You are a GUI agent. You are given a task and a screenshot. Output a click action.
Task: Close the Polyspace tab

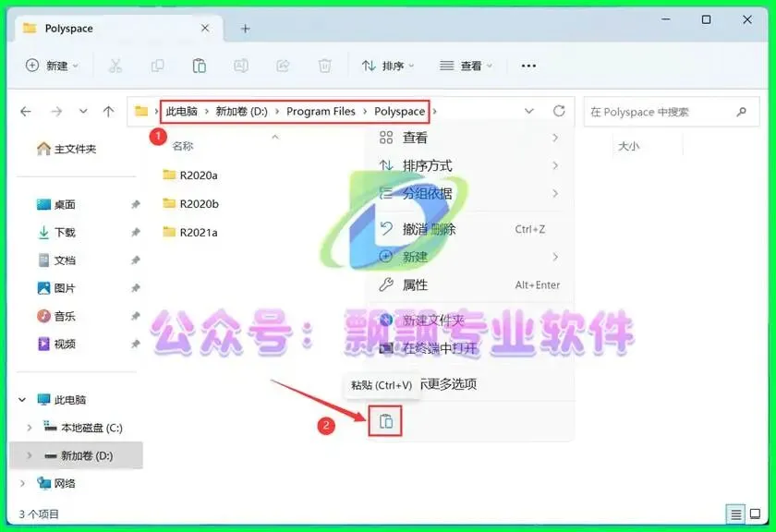pos(205,29)
